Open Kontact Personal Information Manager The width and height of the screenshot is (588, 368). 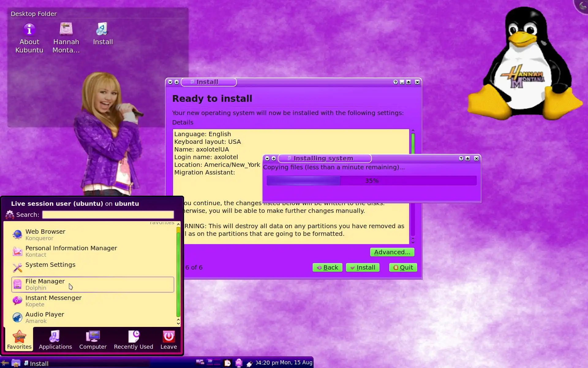point(71,251)
